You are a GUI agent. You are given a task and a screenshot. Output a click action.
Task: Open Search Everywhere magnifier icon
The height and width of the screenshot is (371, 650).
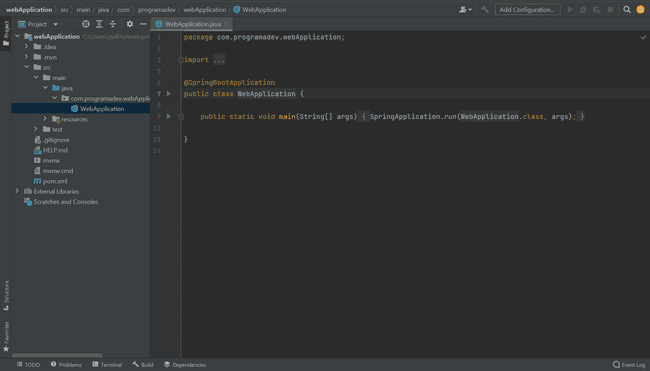[x=627, y=9]
